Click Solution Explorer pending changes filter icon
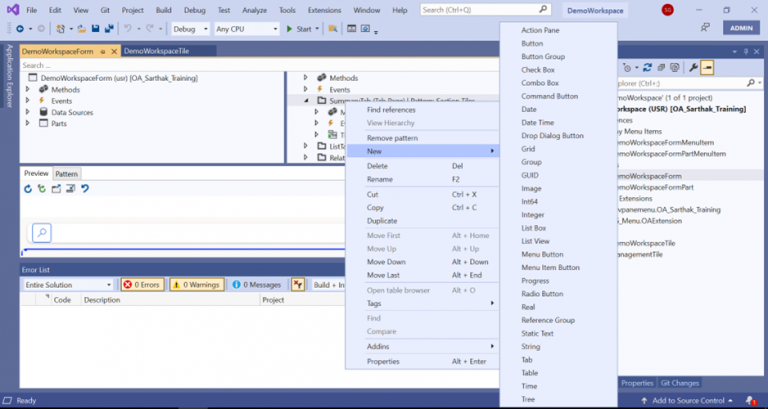This screenshot has height=409, width=768. 626,68
